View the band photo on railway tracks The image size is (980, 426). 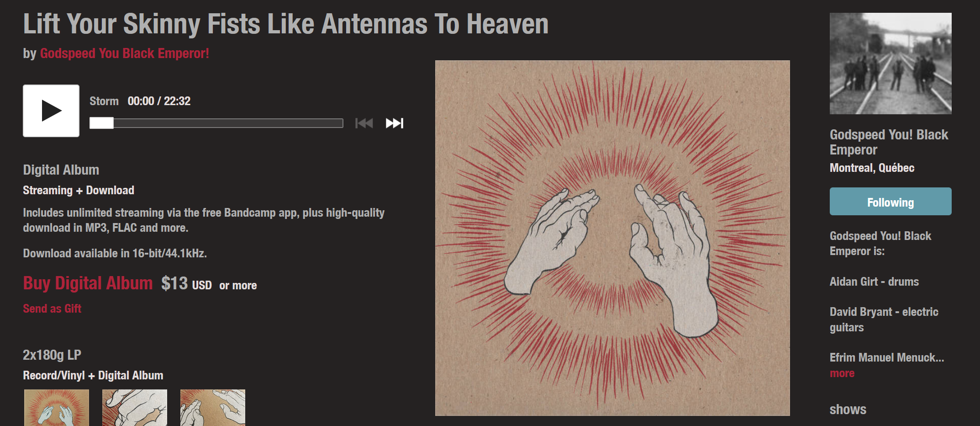click(890, 64)
